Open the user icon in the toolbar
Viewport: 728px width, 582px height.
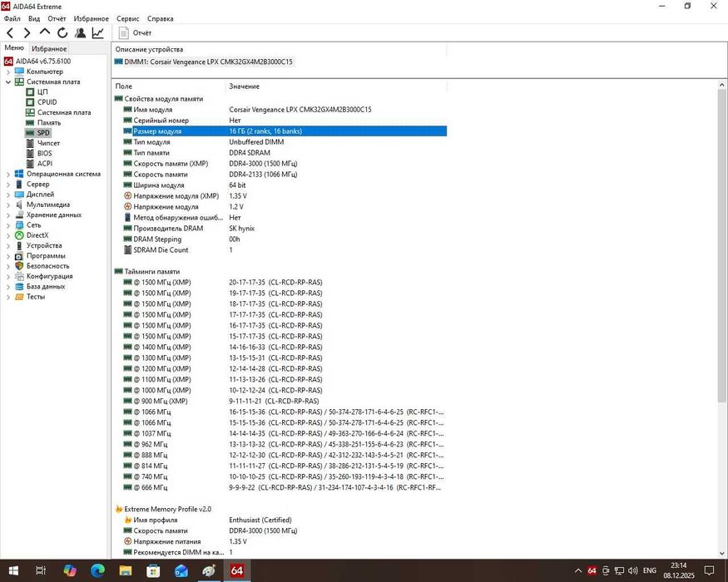click(x=80, y=32)
